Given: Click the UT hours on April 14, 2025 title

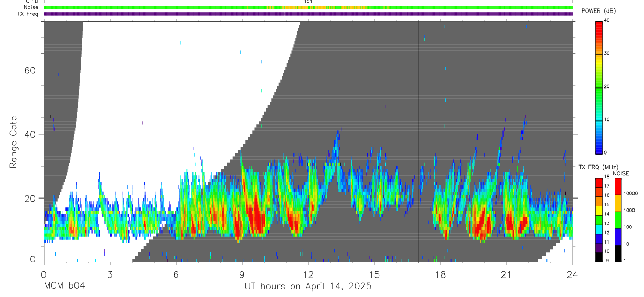Looking at the screenshot, I should point(308,286).
